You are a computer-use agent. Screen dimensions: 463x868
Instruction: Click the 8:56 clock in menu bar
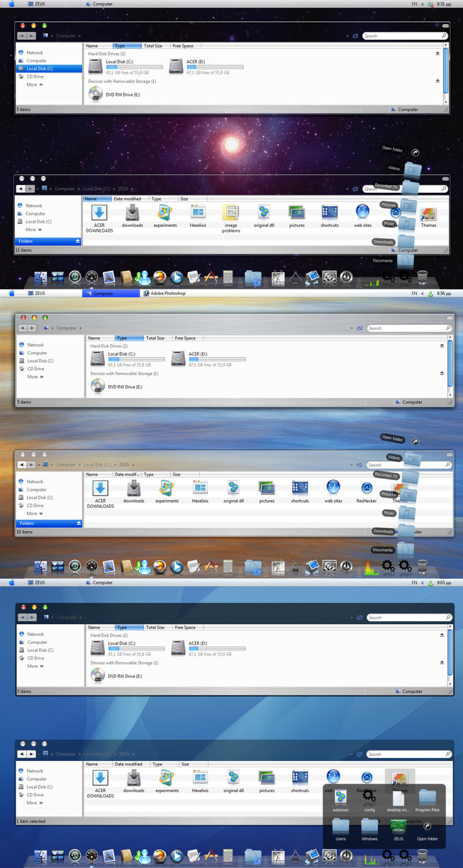click(x=445, y=293)
